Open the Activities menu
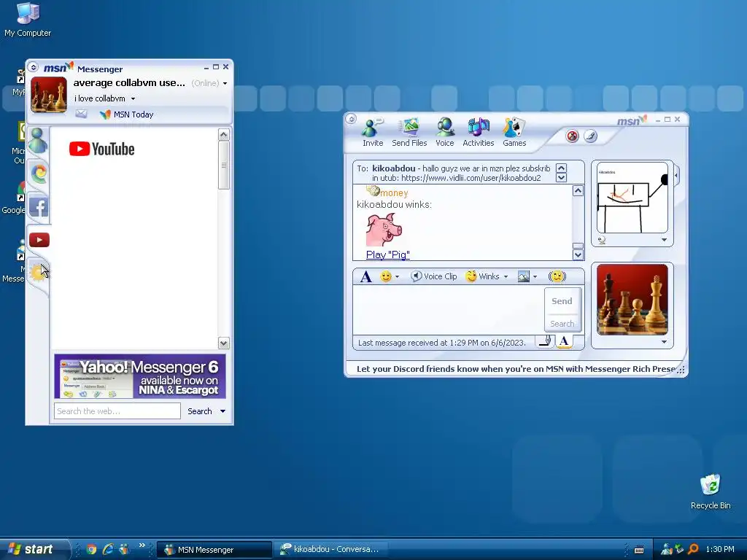The image size is (747, 560). coord(479,133)
